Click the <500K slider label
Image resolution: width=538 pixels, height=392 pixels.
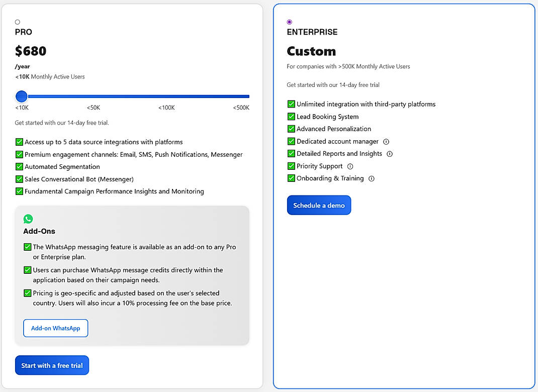click(241, 108)
